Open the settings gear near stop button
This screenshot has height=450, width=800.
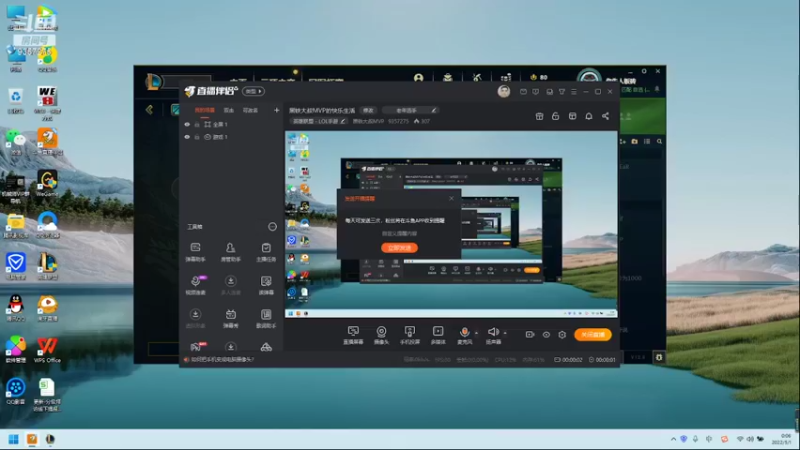pos(562,335)
